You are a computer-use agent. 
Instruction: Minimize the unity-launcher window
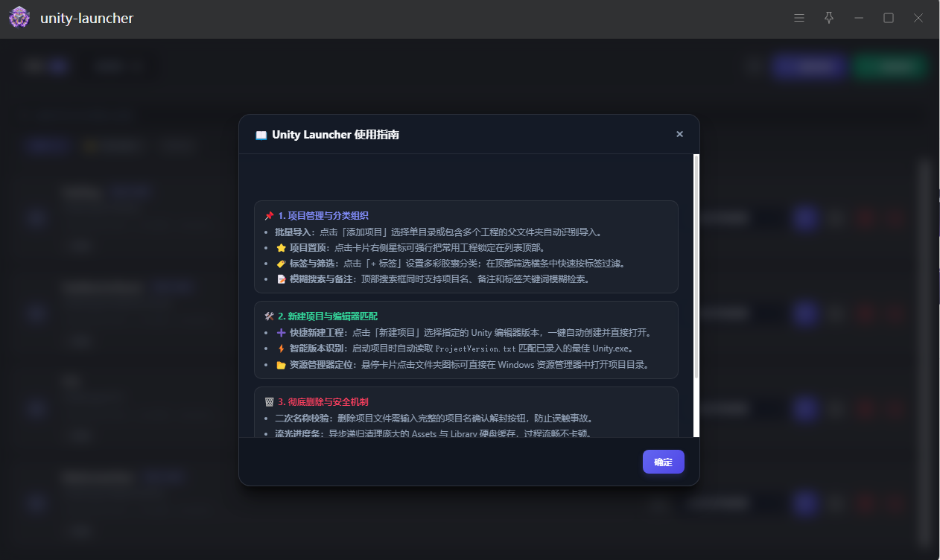pyautogui.click(x=859, y=18)
